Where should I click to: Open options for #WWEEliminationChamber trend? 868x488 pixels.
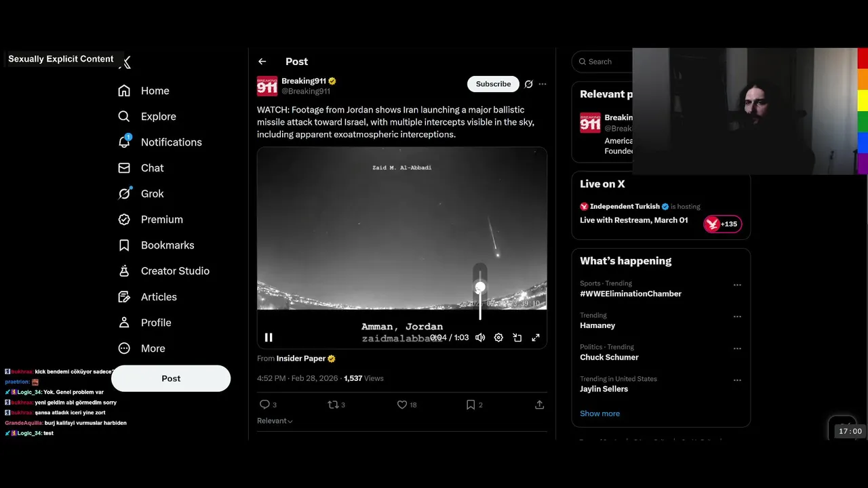(737, 285)
